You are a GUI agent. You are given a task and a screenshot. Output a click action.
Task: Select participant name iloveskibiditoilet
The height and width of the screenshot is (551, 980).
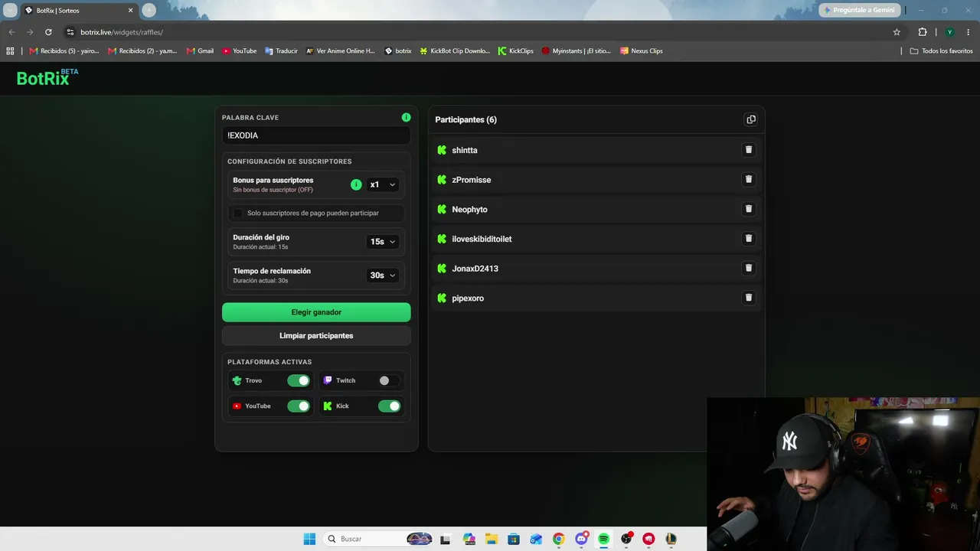coord(482,239)
